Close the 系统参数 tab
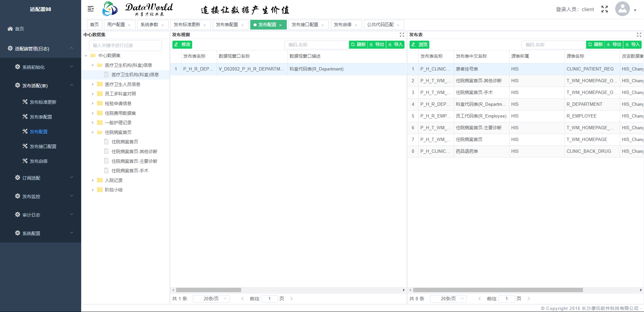The image size is (644, 312). point(163,25)
